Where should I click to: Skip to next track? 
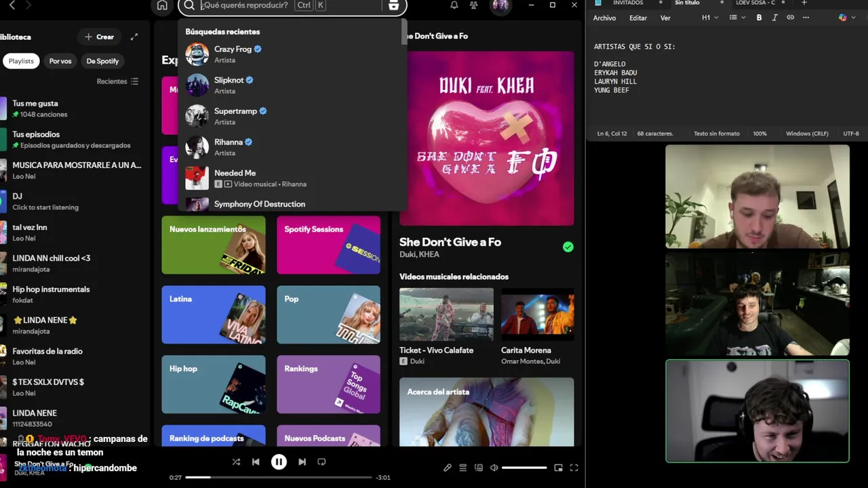point(302,462)
